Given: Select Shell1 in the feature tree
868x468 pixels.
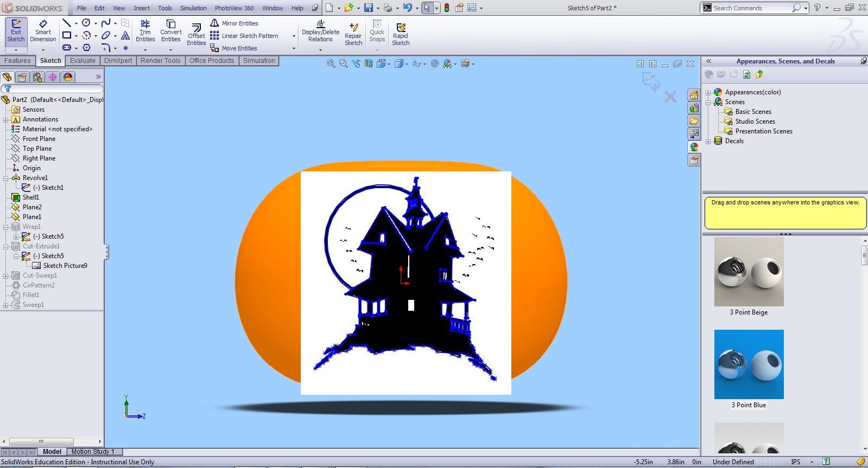Looking at the screenshot, I should pos(30,197).
